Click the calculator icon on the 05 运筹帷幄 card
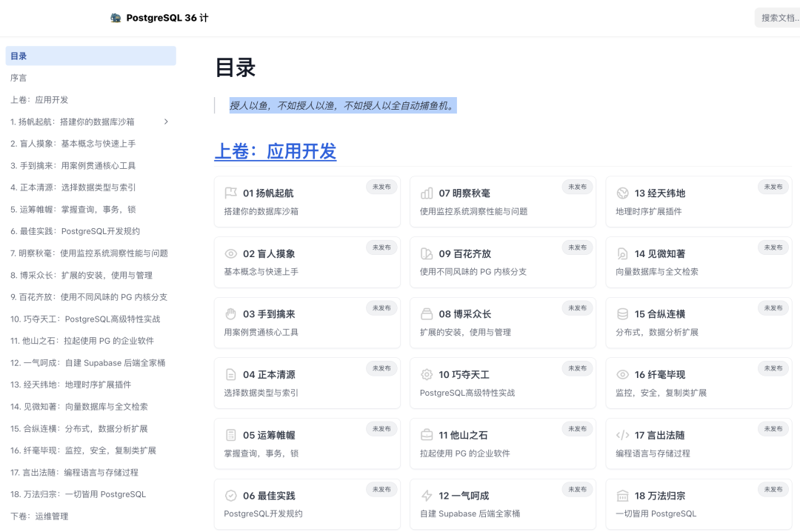This screenshot has height=532, width=800. coord(230,435)
